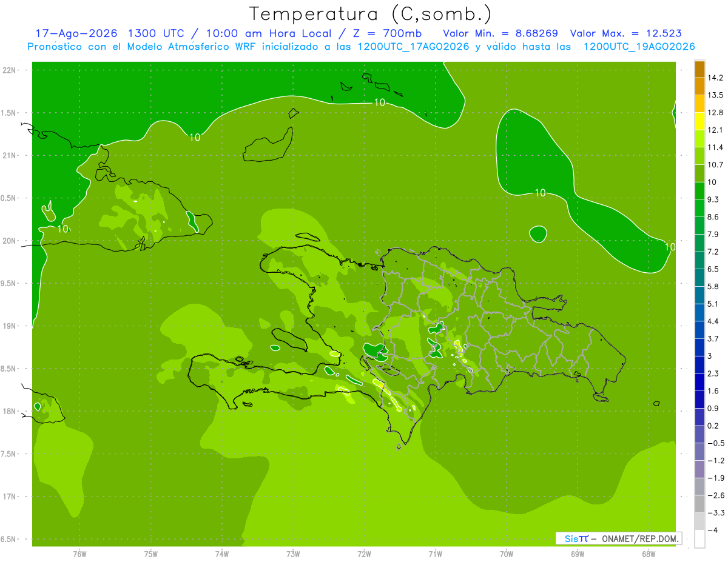
Task: Pick the white swatch below -4 in colorbar
Action: [x=699, y=539]
